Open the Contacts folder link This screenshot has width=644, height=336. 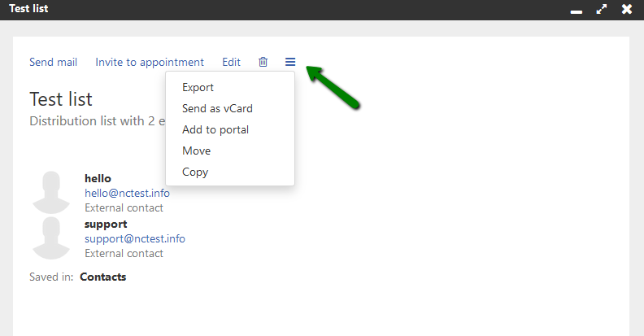click(102, 277)
